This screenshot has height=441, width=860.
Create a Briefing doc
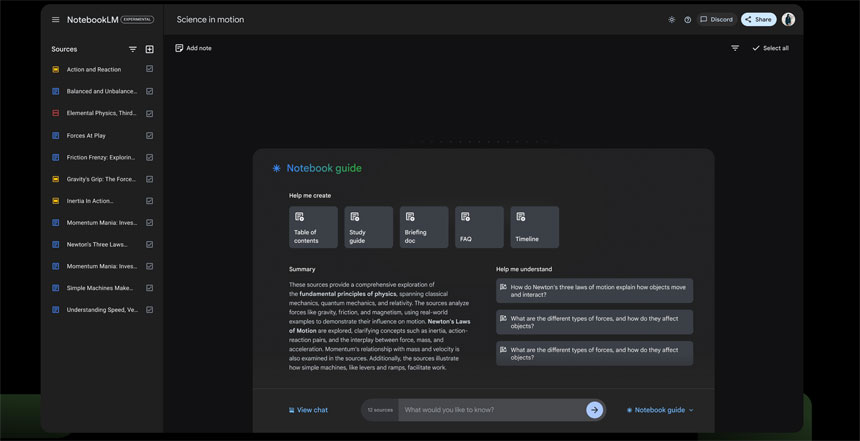pos(424,227)
